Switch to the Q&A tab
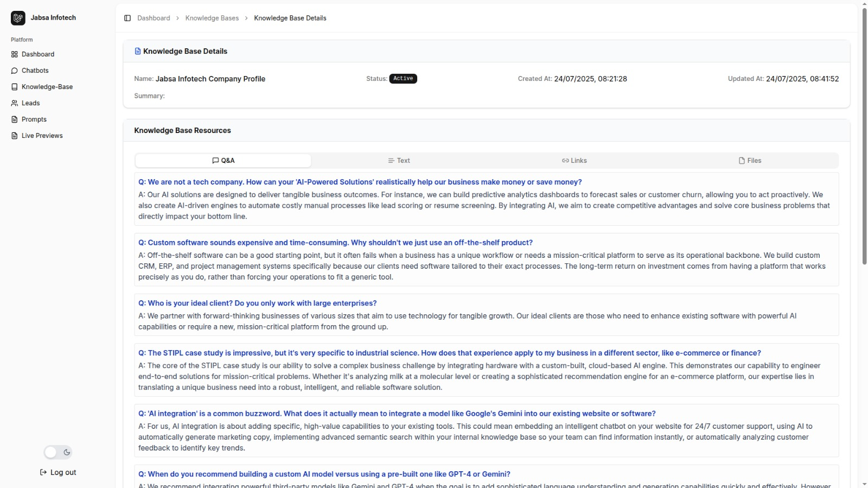868x488 pixels. click(223, 161)
